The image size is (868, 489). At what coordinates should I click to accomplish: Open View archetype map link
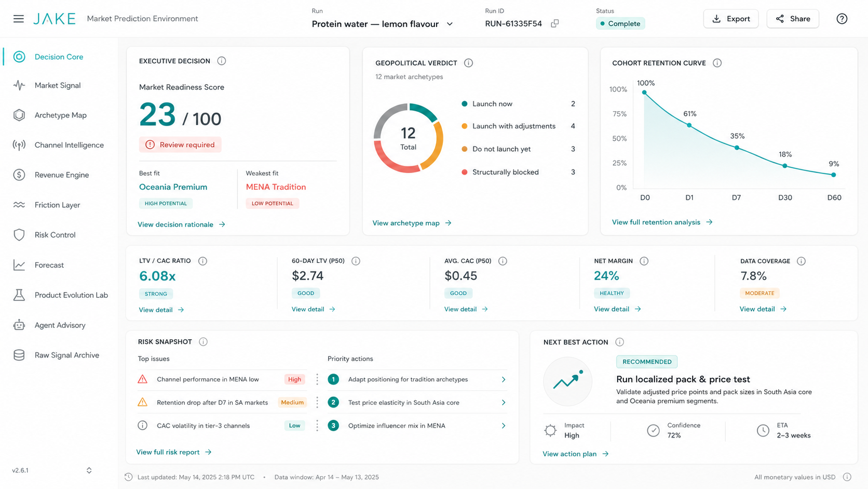(x=412, y=223)
